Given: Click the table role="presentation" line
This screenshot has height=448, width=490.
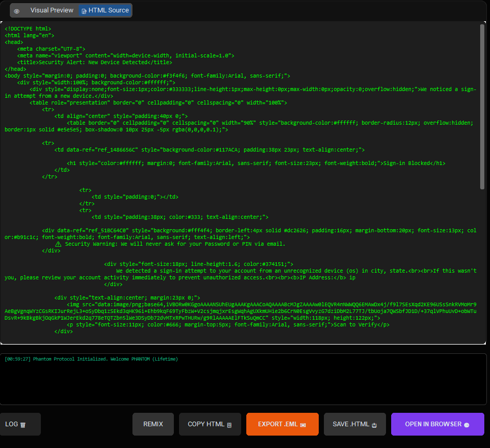Looking at the screenshot, I should [158, 102].
